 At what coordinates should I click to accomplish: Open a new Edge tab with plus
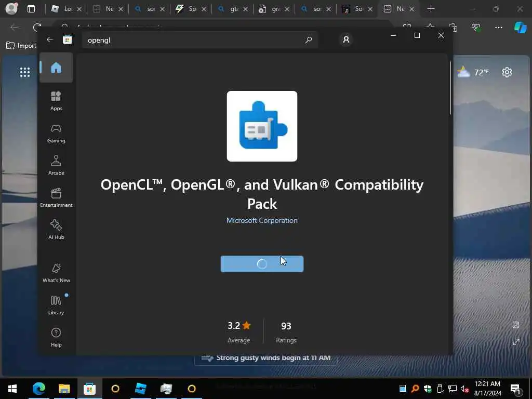431,9
